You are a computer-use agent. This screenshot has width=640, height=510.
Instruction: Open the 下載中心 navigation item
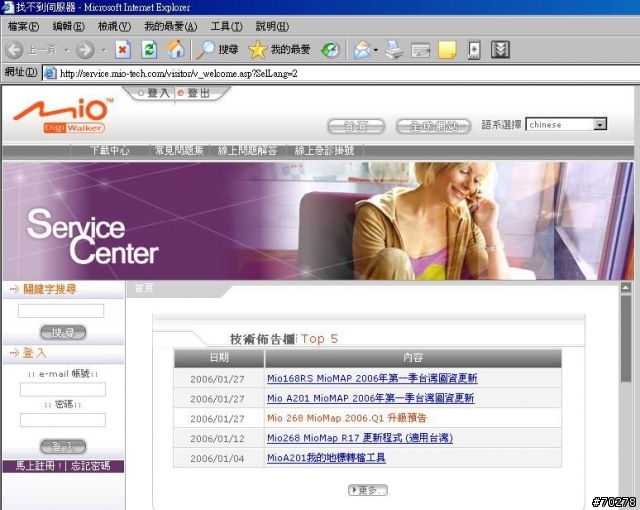coord(109,151)
